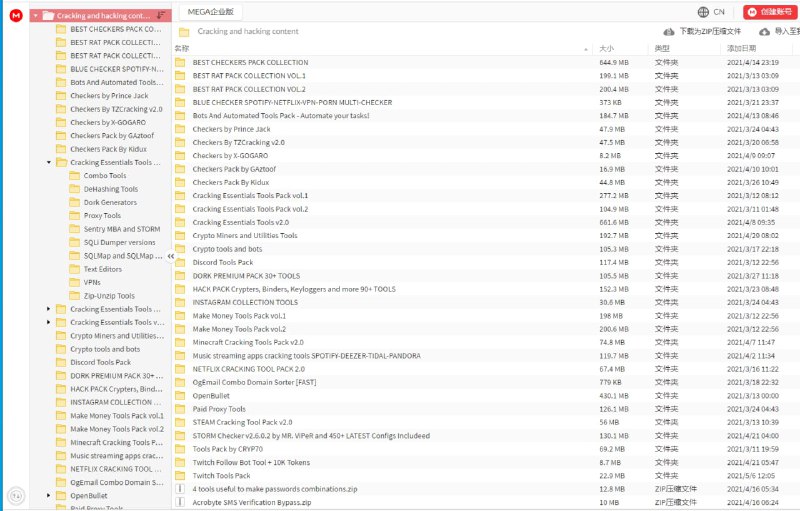Image resolution: width=800 pixels, height=511 pixels.
Task: Click the Cracking and hacking content breadcrumb
Action: [248, 32]
